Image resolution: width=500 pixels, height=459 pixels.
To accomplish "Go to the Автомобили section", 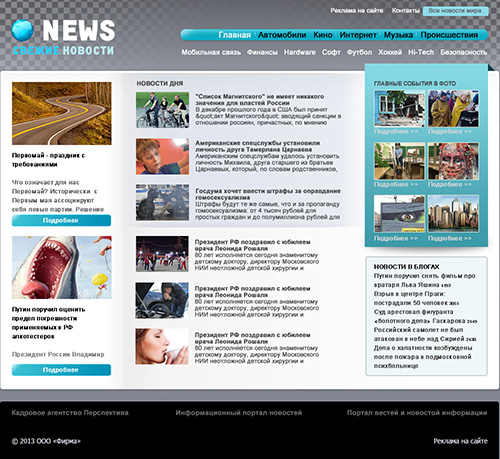I will pyautogui.click(x=282, y=35).
